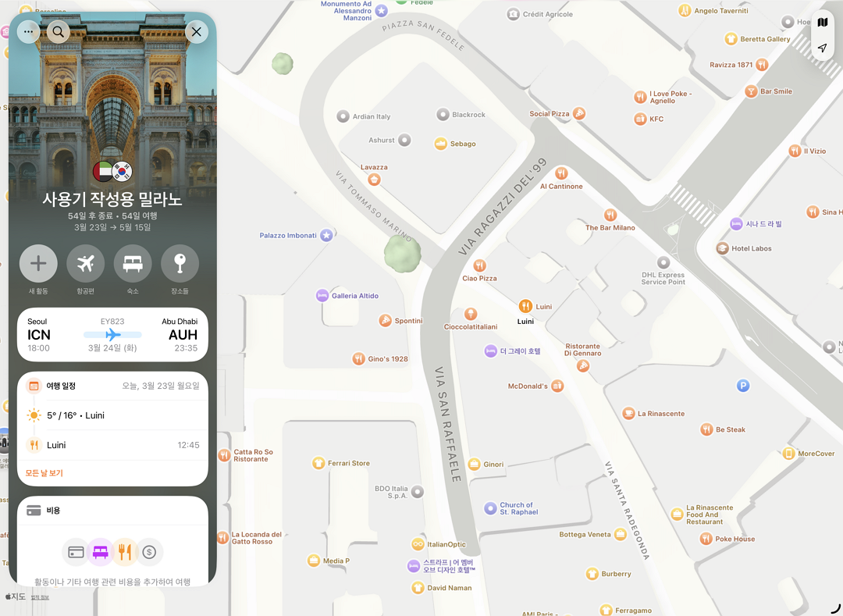
Task: Click the Burberry store marker
Action: (x=592, y=574)
